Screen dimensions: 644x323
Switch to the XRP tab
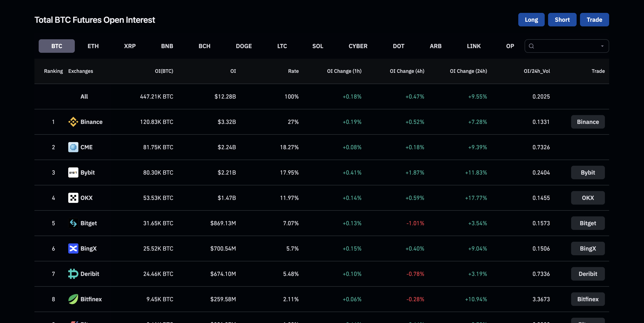130,46
